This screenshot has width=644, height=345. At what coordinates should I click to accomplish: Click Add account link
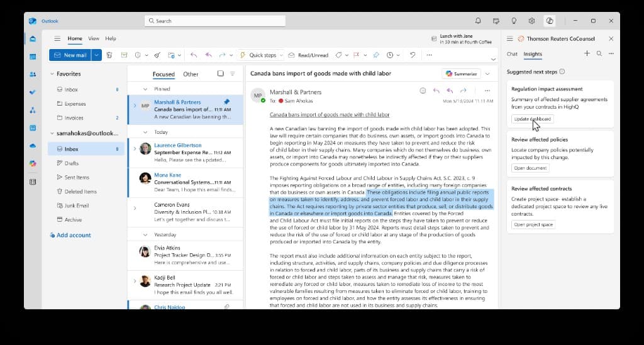[70, 235]
